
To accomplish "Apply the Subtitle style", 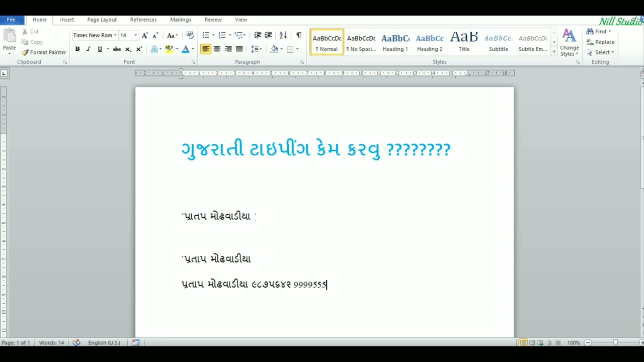I will click(x=498, y=42).
